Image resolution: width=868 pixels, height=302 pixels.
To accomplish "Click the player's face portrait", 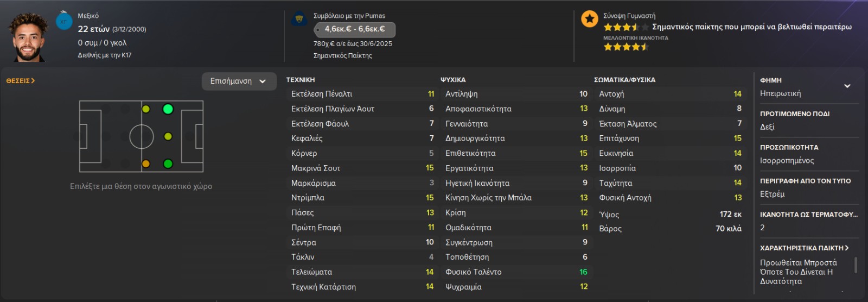I will click(28, 38).
